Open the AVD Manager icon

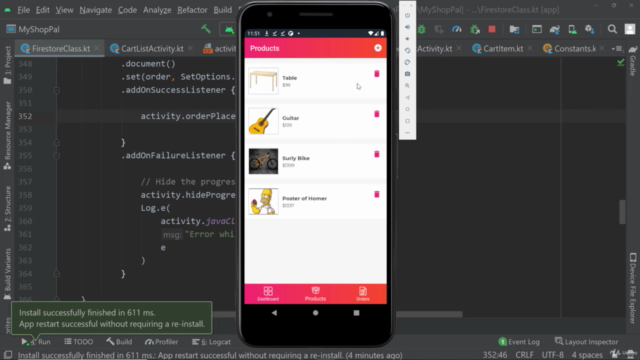click(x=572, y=29)
